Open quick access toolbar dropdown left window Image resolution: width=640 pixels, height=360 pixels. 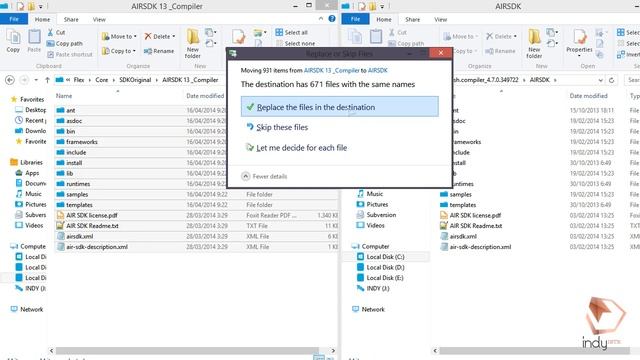click(x=40, y=7)
